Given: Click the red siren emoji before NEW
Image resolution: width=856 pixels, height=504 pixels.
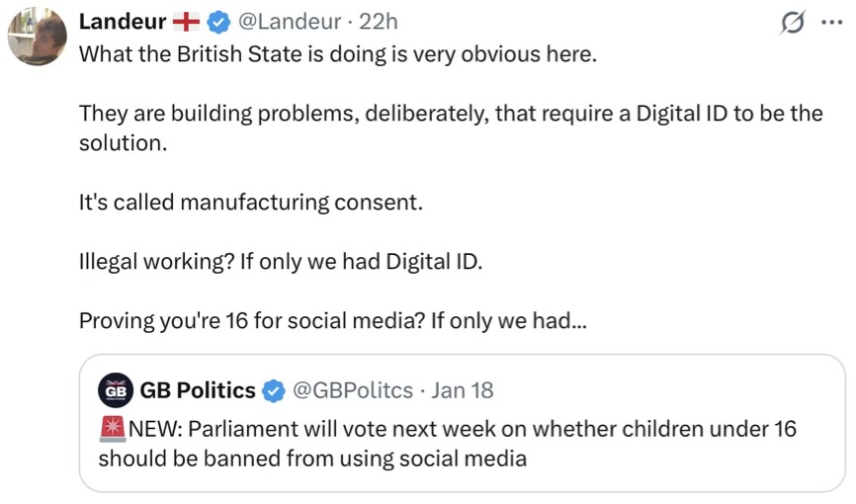Looking at the screenshot, I should [x=112, y=429].
